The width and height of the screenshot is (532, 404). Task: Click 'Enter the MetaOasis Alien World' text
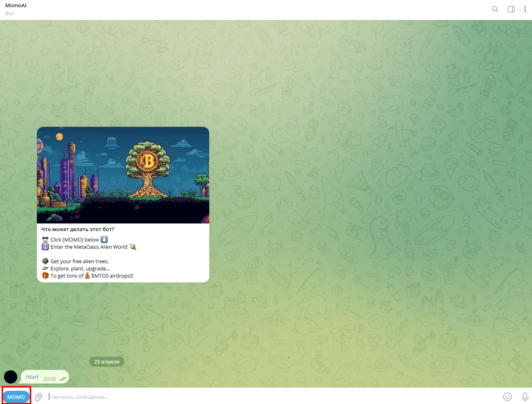89,247
